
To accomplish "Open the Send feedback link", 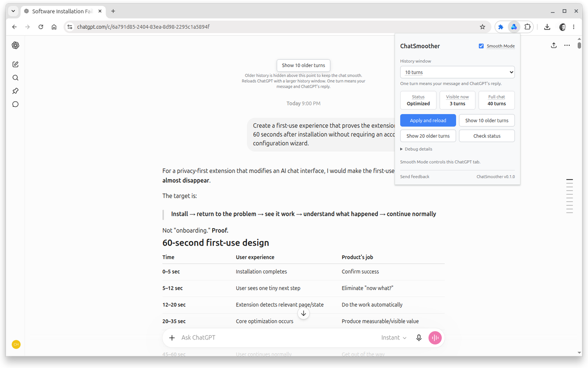I will (x=415, y=177).
